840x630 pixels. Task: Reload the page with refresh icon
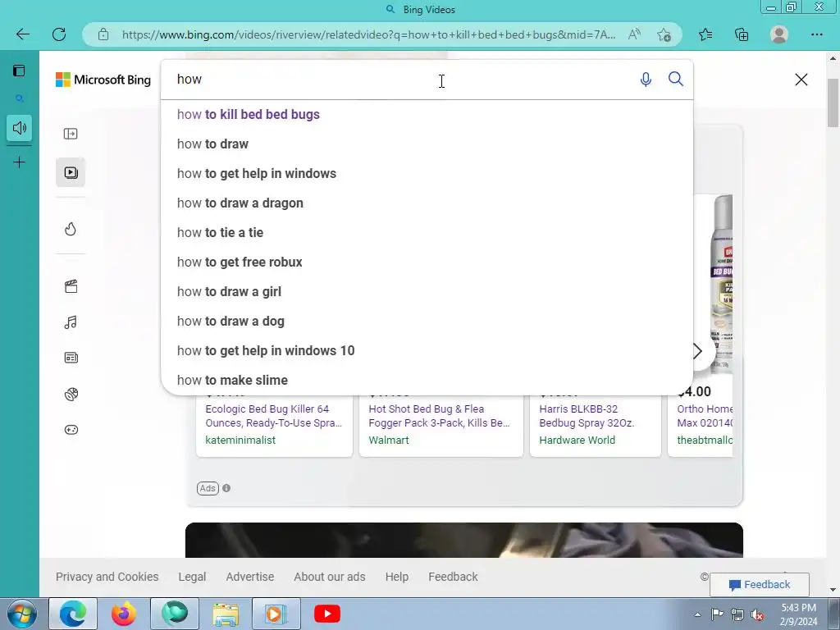pos(59,34)
